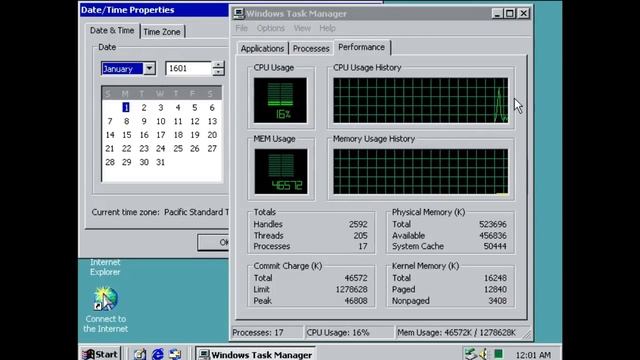Click the Date/Time Properties title bar
The image size is (640, 360).
154,10
